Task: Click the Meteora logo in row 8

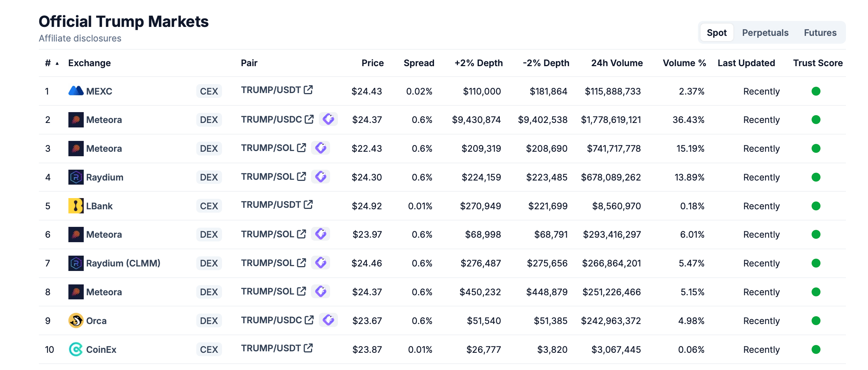Action: (x=76, y=292)
